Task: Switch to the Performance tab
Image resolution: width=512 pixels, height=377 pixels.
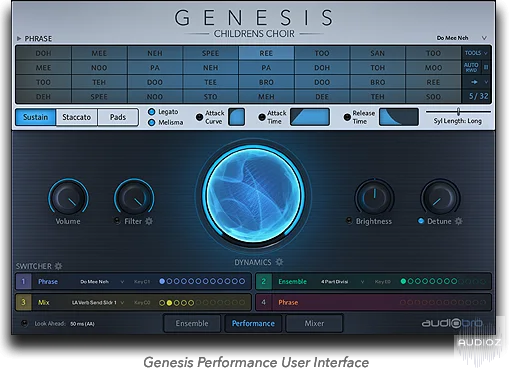Action: coord(253,323)
